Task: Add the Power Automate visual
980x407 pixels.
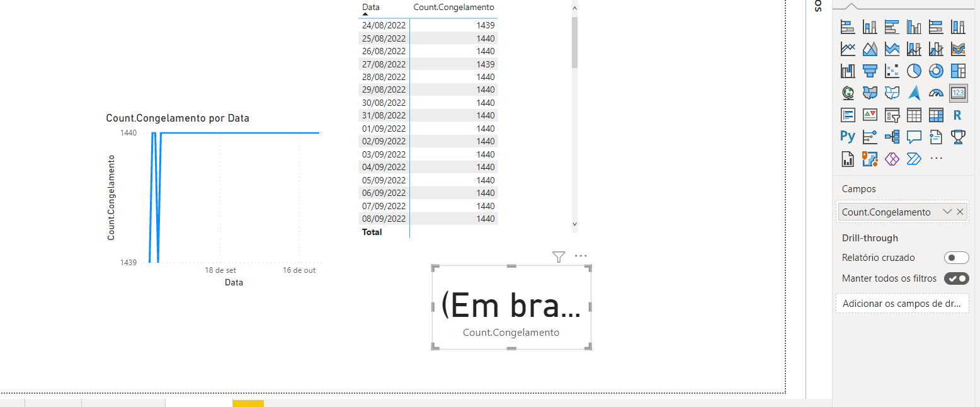Action: coord(914,159)
